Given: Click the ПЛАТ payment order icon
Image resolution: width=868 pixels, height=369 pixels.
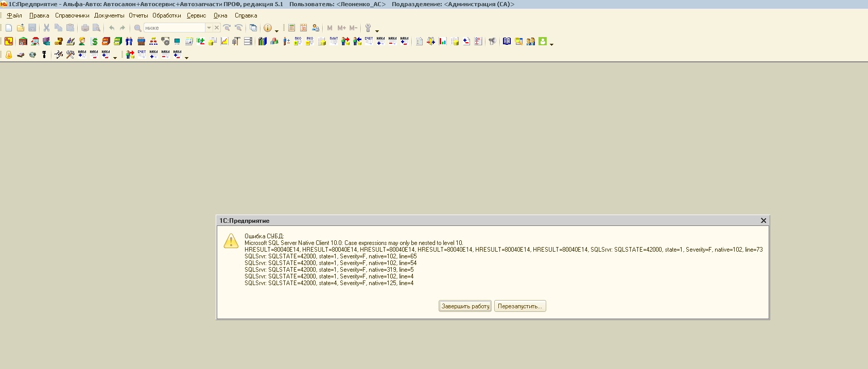Looking at the screenshot, I should [334, 41].
